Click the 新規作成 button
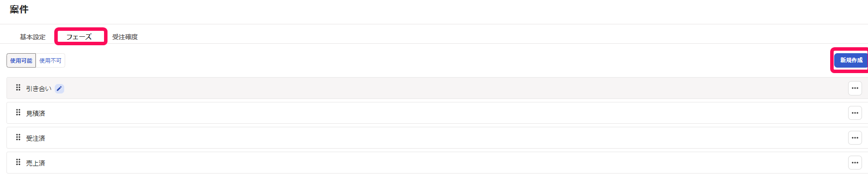 pos(851,60)
